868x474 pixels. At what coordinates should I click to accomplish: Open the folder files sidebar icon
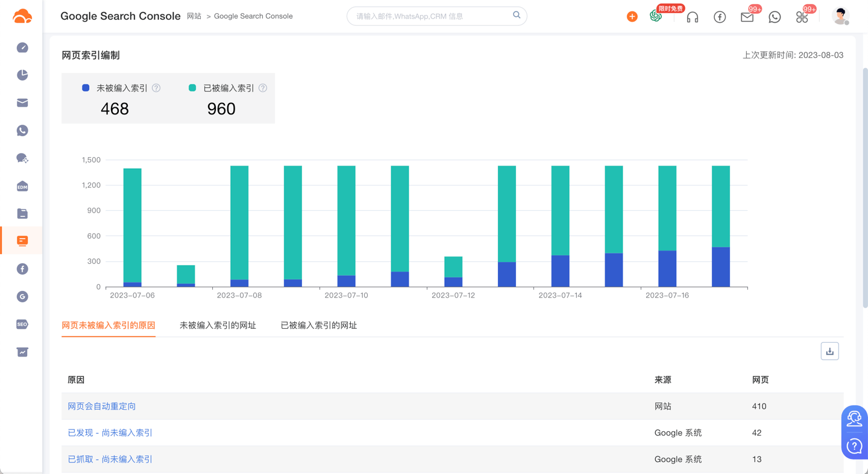[x=22, y=214]
